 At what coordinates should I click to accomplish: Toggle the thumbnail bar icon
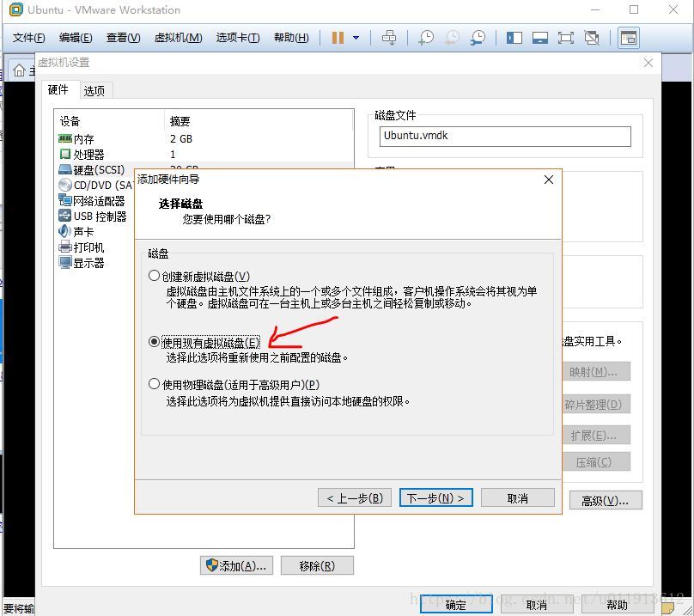point(539,38)
